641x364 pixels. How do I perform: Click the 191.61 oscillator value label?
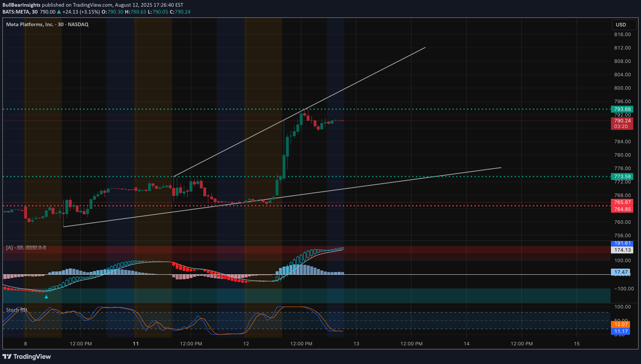622,243
